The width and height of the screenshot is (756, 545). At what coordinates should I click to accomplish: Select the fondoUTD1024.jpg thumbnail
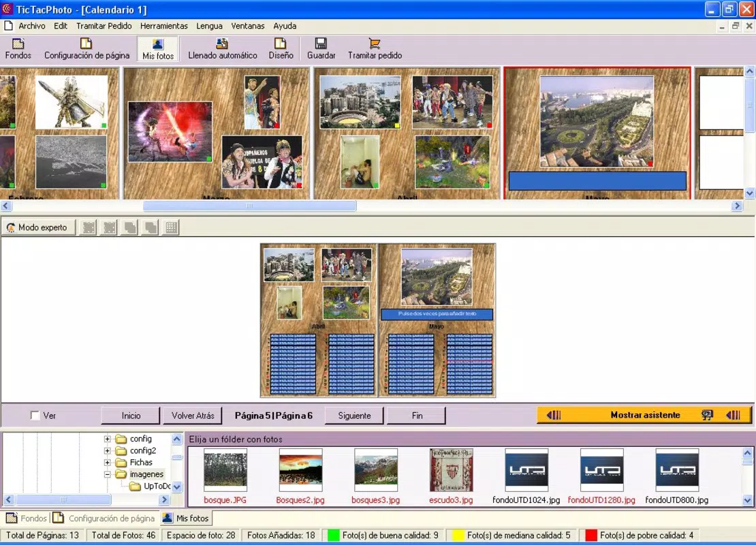526,470
